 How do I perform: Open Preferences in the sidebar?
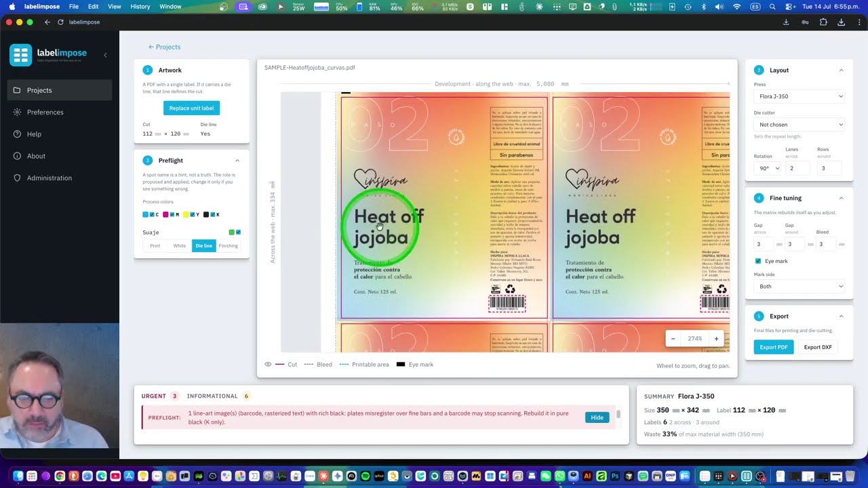tap(60, 112)
